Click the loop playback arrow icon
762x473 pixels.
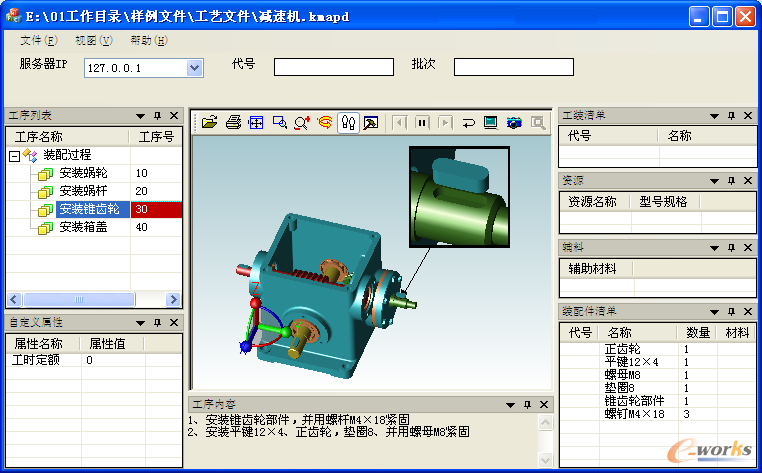click(468, 123)
